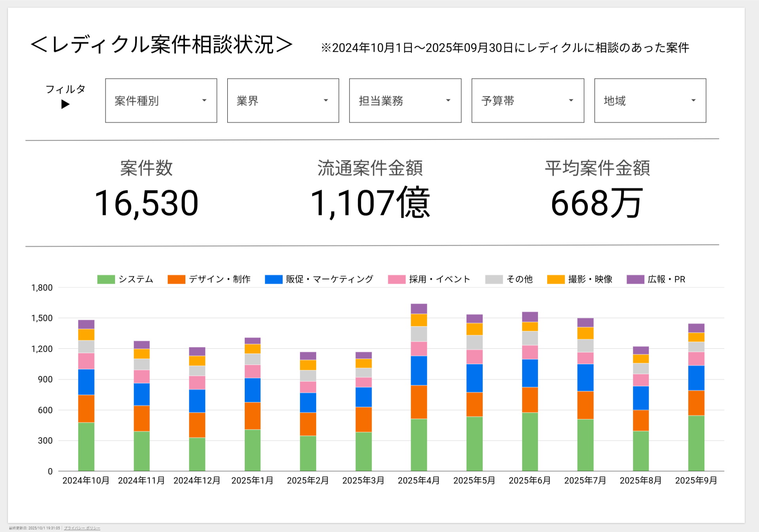Screen dimensions: 759x532
Task: Toggle the gray その他 legend item
Action: (x=494, y=279)
